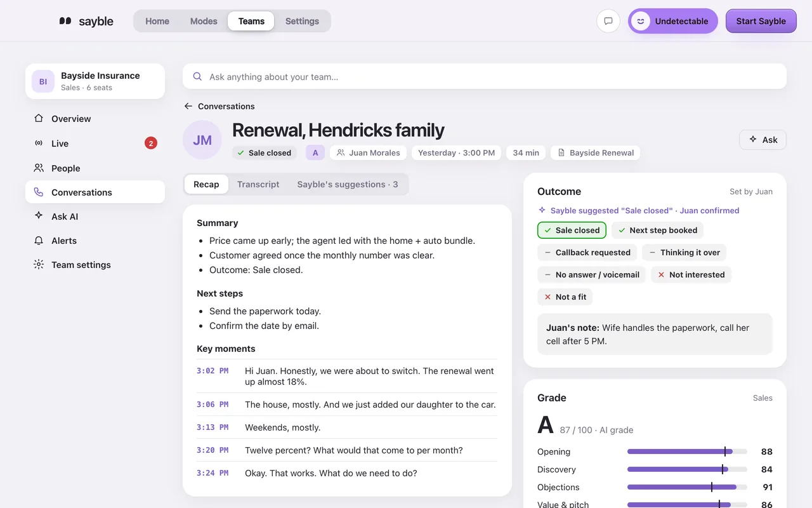Open Sayble's suggestions tab
Screen dimensions: 812x508
(348, 184)
